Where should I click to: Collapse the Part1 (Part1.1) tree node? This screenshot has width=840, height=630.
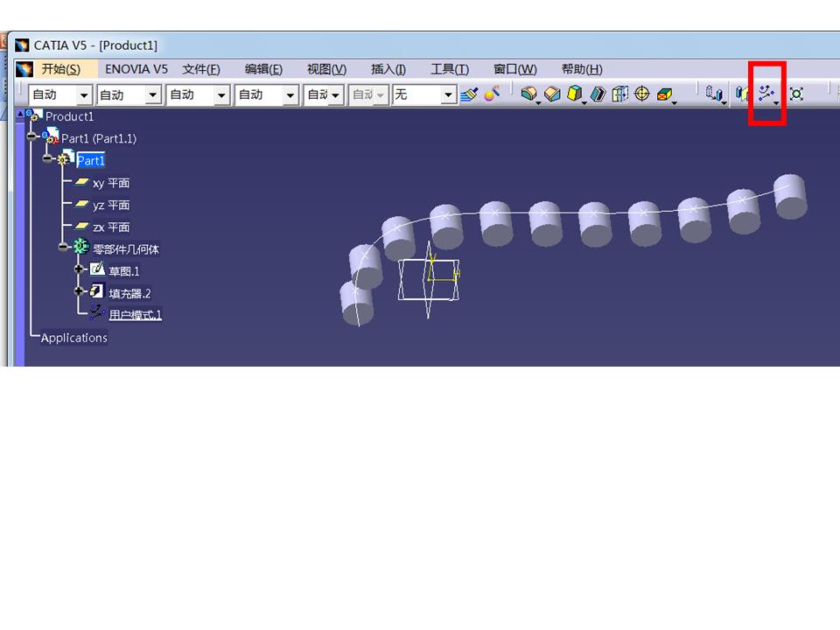point(31,136)
